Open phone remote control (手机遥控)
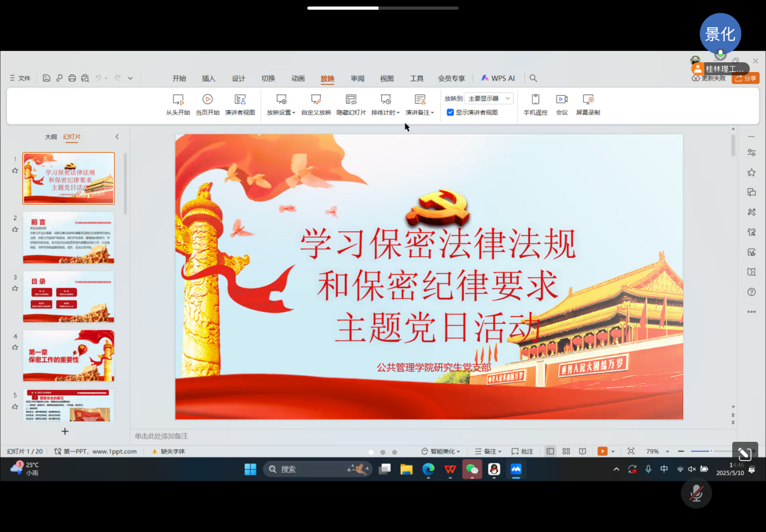 pos(535,104)
